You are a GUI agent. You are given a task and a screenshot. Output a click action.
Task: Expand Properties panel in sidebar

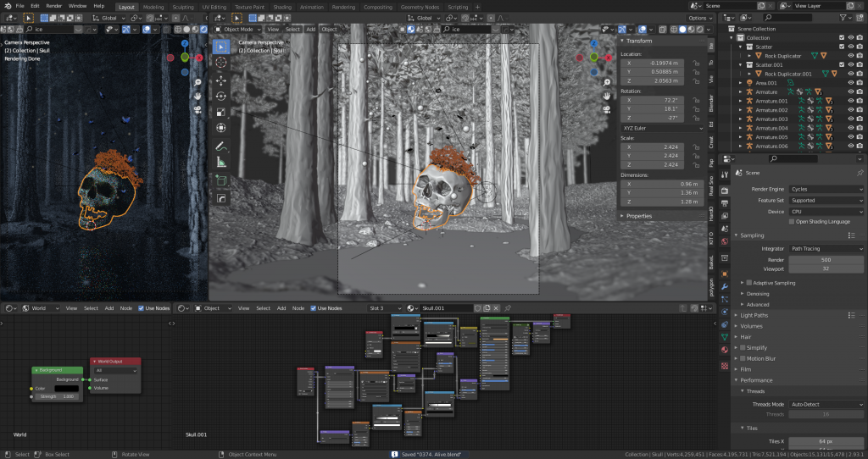638,216
